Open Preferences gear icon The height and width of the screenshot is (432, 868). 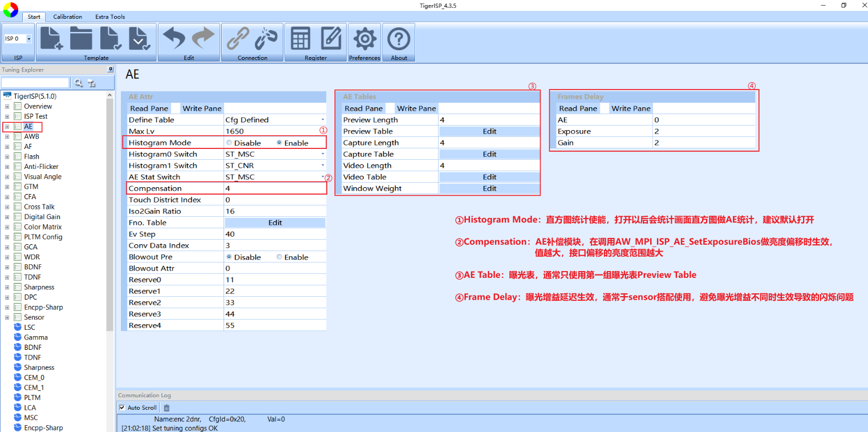pos(364,39)
